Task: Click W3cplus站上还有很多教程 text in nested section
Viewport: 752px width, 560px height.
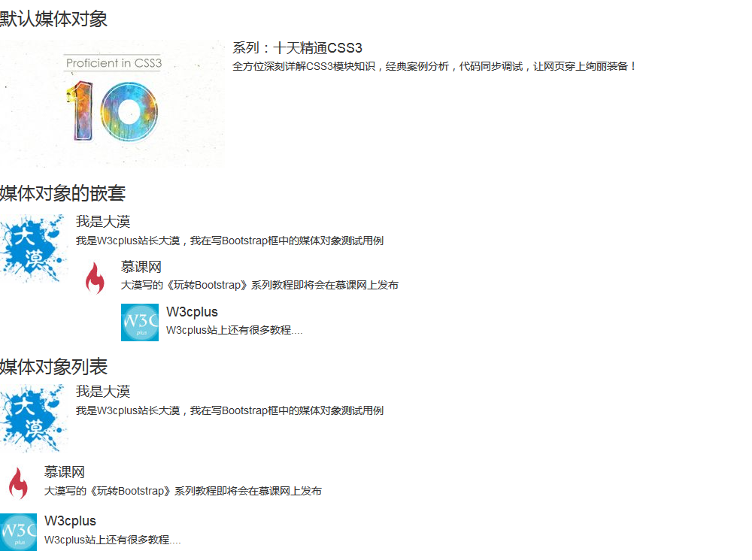Action: 235,330
